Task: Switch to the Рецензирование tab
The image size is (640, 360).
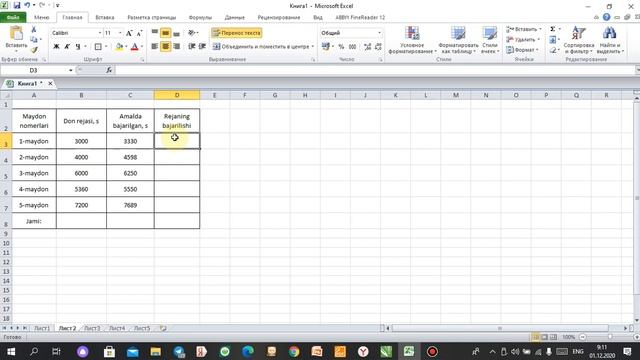Action: point(279,18)
